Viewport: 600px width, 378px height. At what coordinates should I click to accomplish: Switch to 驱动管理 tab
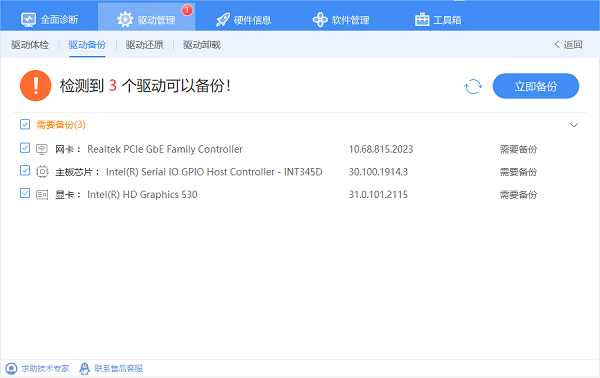(x=147, y=17)
